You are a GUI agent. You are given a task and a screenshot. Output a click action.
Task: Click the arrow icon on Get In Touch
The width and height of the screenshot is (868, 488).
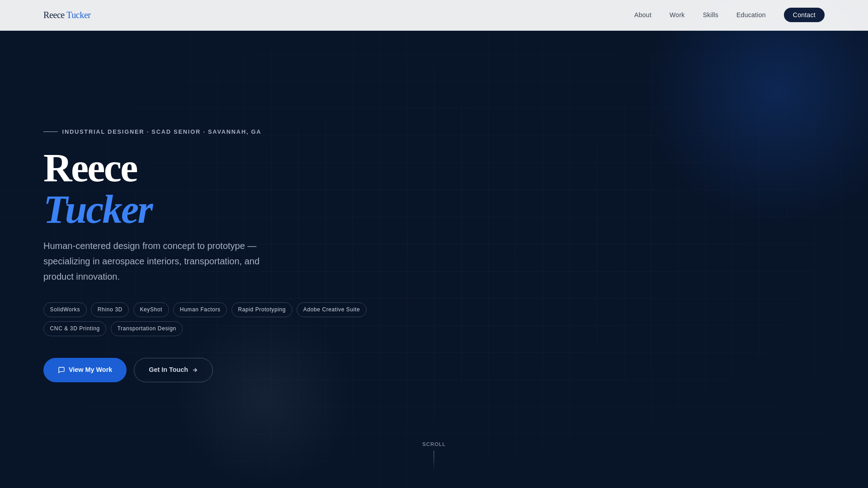pos(195,370)
